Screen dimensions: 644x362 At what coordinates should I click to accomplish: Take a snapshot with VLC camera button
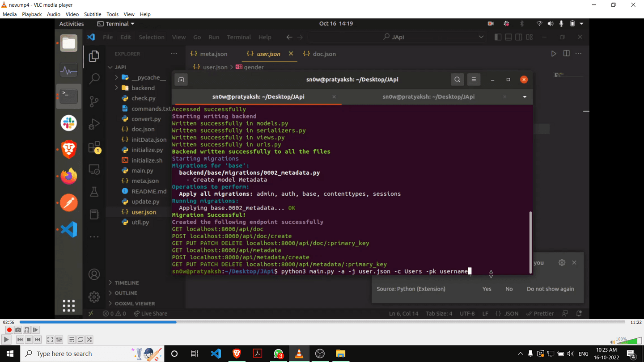tap(18, 330)
